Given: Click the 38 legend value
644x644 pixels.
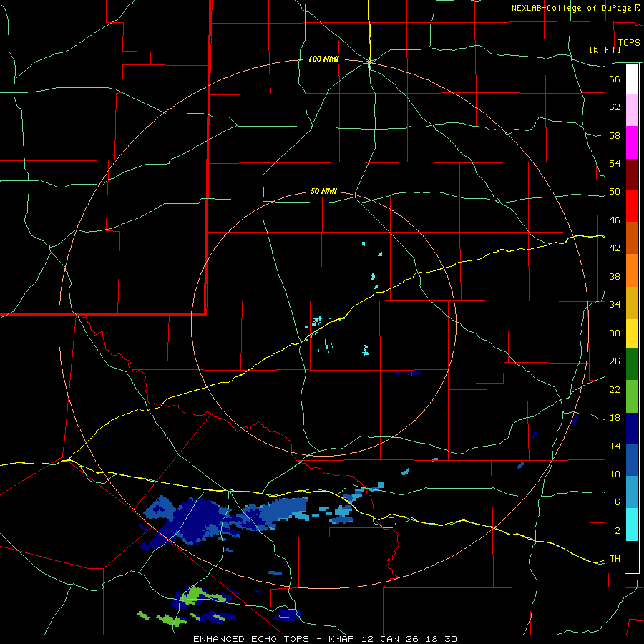Looking at the screenshot, I should (615, 276).
